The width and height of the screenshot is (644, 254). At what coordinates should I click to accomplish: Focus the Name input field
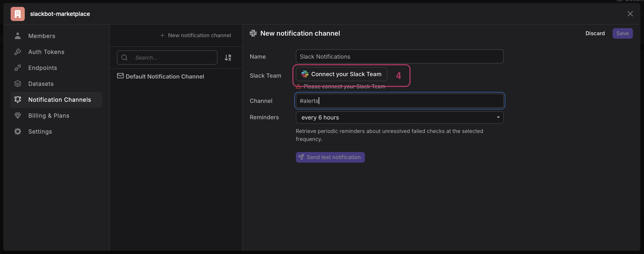pos(399,56)
